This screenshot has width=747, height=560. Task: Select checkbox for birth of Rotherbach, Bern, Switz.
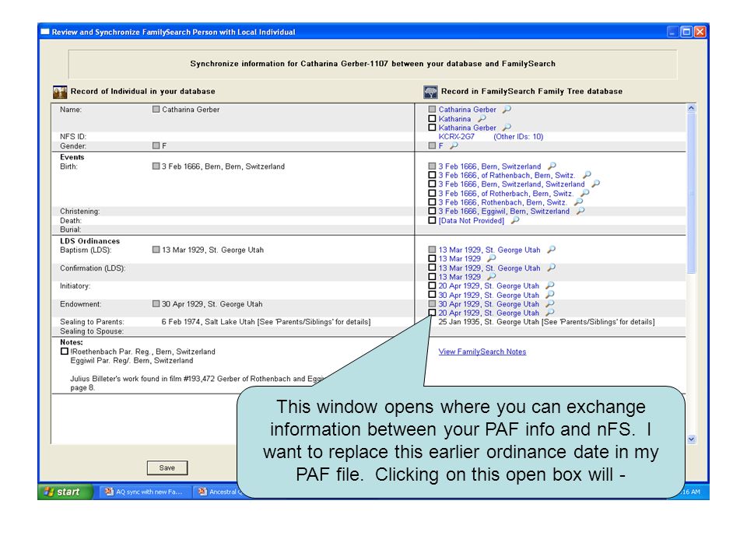pyautogui.click(x=432, y=194)
